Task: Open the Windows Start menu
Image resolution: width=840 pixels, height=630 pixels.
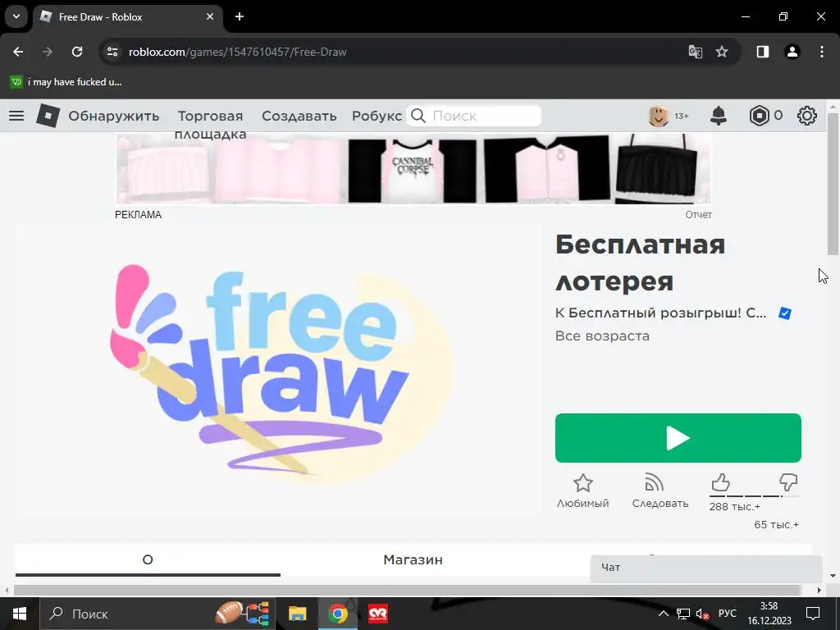Action: [20, 614]
